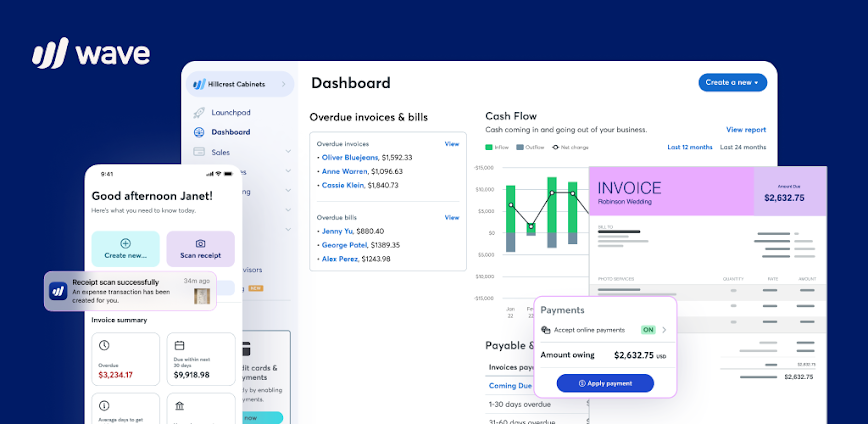868x424 pixels.
Task: Toggle the Accept online payments ON switch
Action: point(648,329)
